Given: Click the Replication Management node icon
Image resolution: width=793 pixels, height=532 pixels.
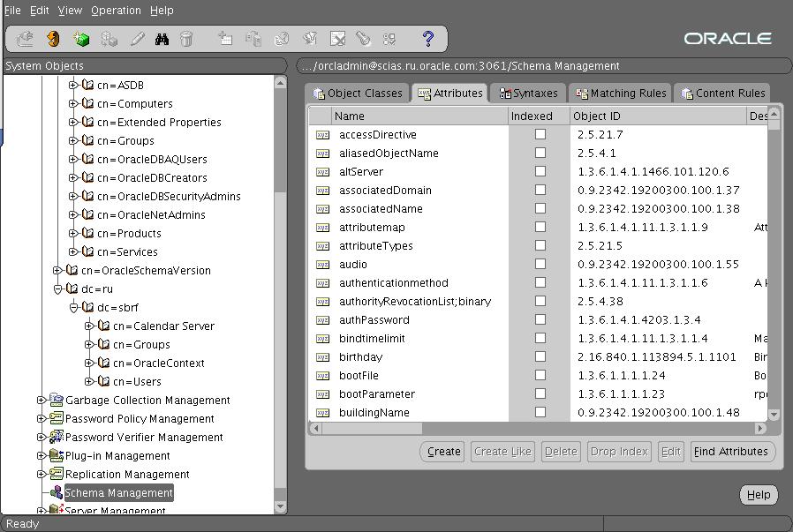Looking at the screenshot, I should tap(57, 475).
